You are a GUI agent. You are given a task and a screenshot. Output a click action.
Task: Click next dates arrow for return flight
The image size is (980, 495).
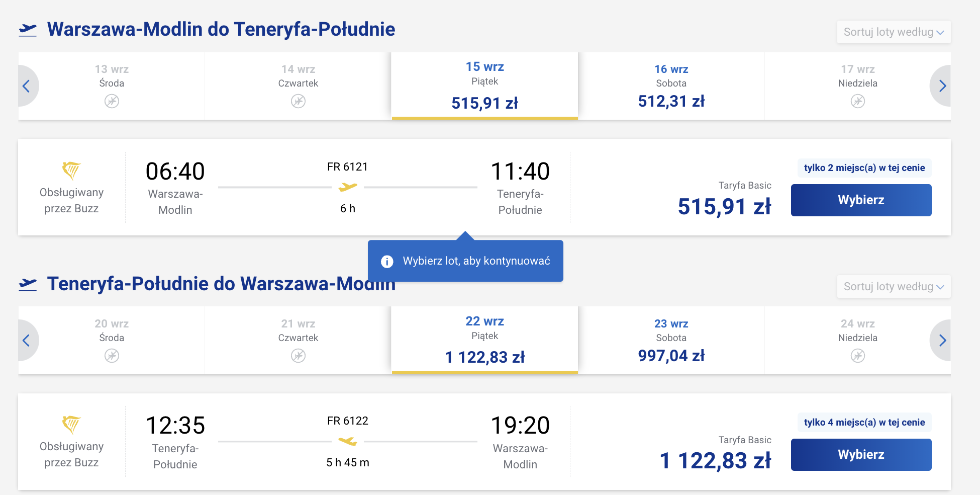point(942,341)
